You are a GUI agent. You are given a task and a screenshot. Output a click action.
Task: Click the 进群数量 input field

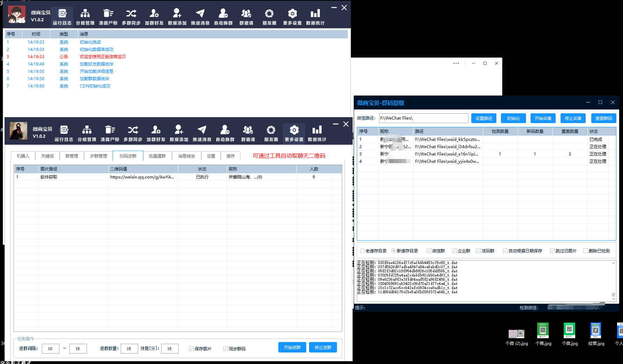[129, 348]
